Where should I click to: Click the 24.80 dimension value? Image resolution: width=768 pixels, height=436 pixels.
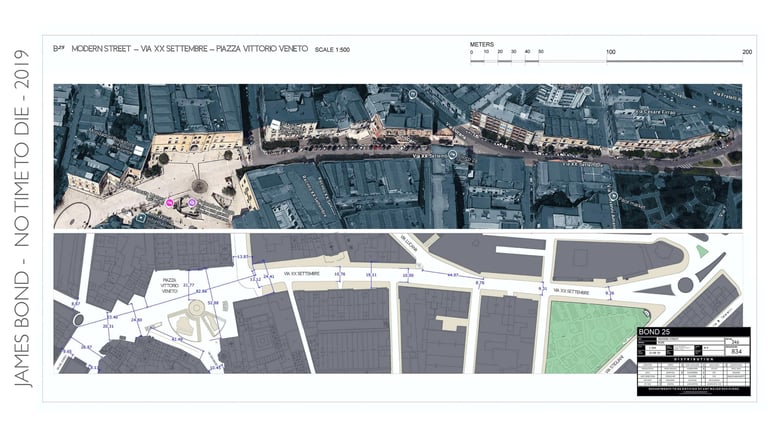[x=137, y=320]
